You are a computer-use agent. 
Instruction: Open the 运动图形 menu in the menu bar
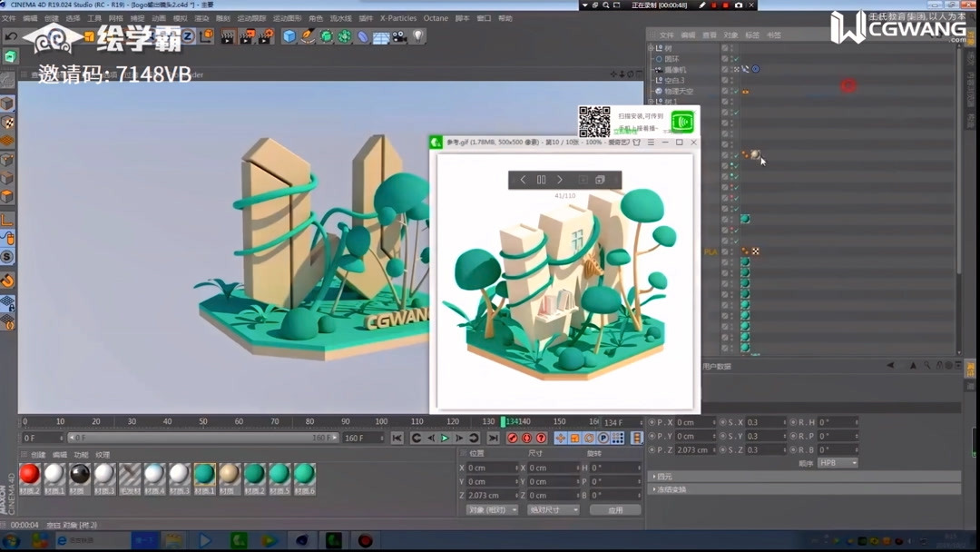[289, 18]
